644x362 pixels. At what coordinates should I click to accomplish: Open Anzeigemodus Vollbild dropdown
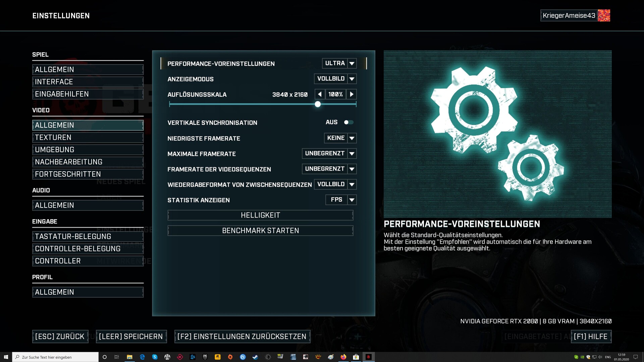pos(352,79)
